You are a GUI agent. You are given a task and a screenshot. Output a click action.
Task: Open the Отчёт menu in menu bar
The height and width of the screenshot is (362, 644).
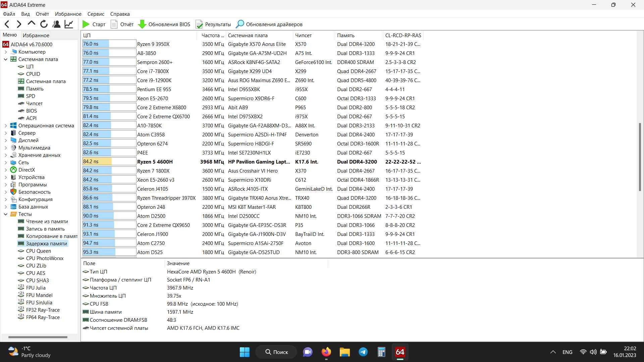click(42, 14)
